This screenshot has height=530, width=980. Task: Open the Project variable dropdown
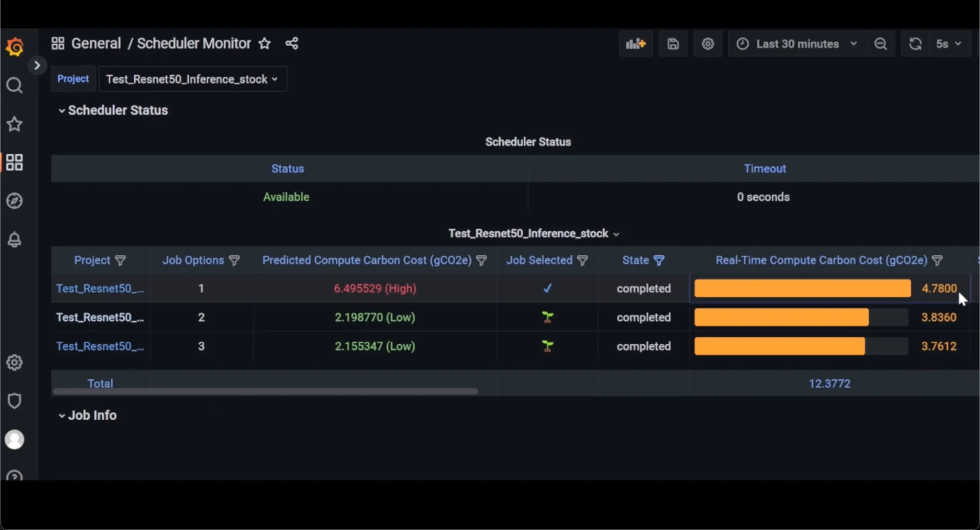192,79
